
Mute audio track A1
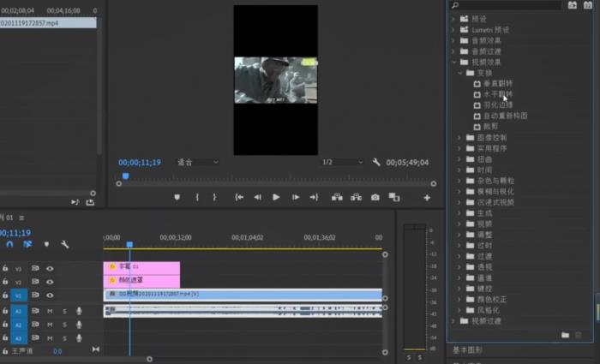click(x=50, y=311)
